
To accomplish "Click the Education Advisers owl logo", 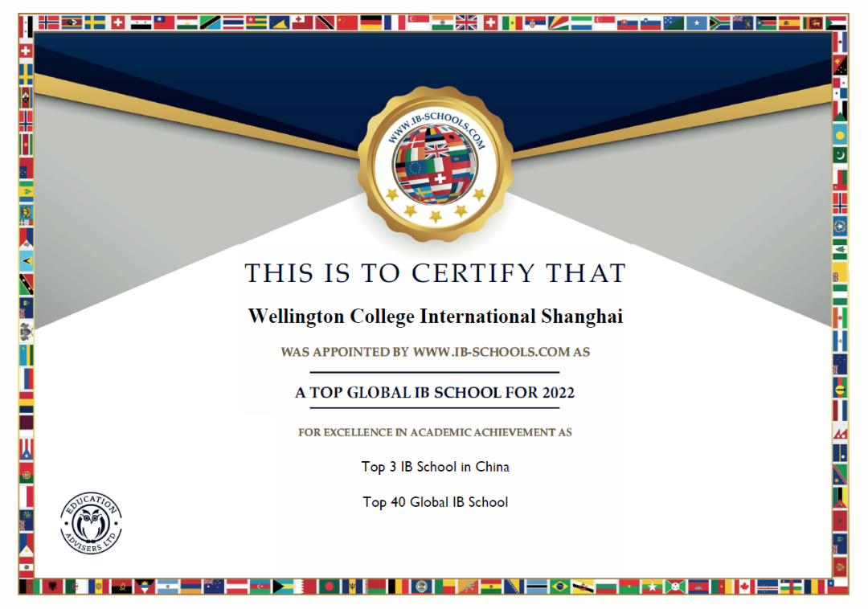I will (91, 523).
